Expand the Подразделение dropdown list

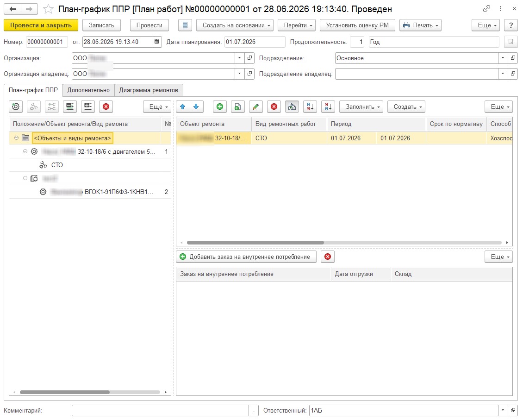(x=503, y=58)
